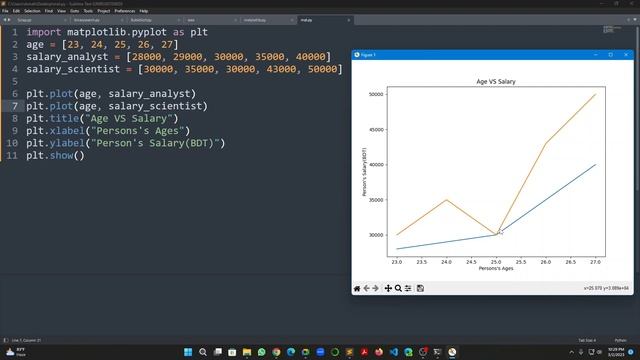Minimize the Figure 1 window
The height and width of the screenshot is (360, 640).
pos(596,55)
